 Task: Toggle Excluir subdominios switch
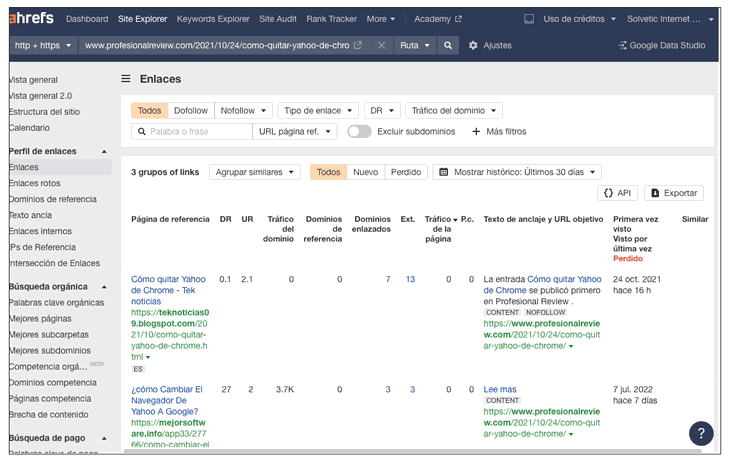click(359, 131)
